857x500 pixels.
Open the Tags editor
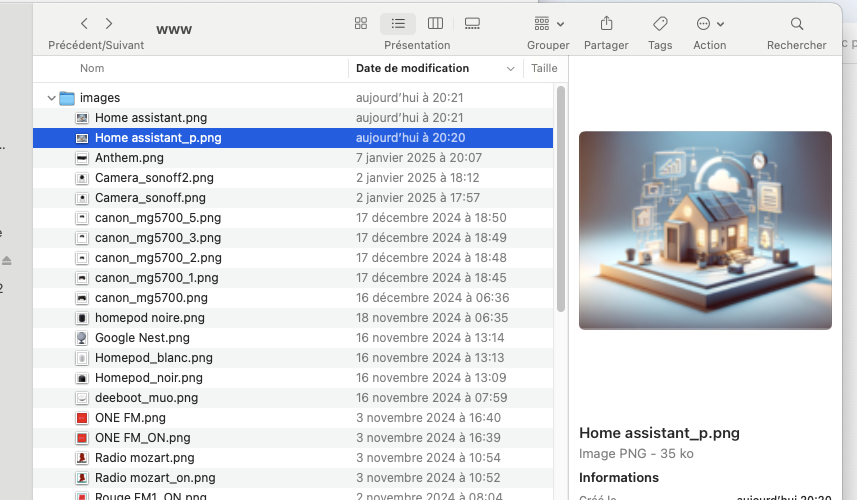coord(660,23)
